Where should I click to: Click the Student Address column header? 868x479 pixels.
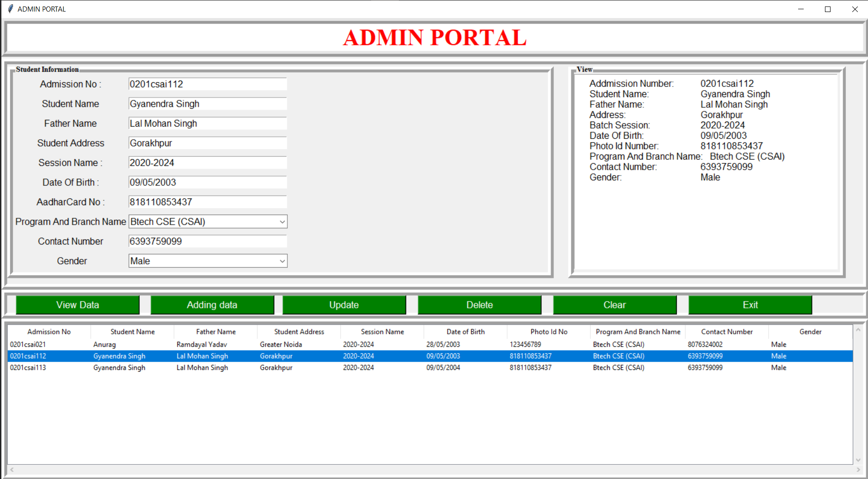point(299,332)
